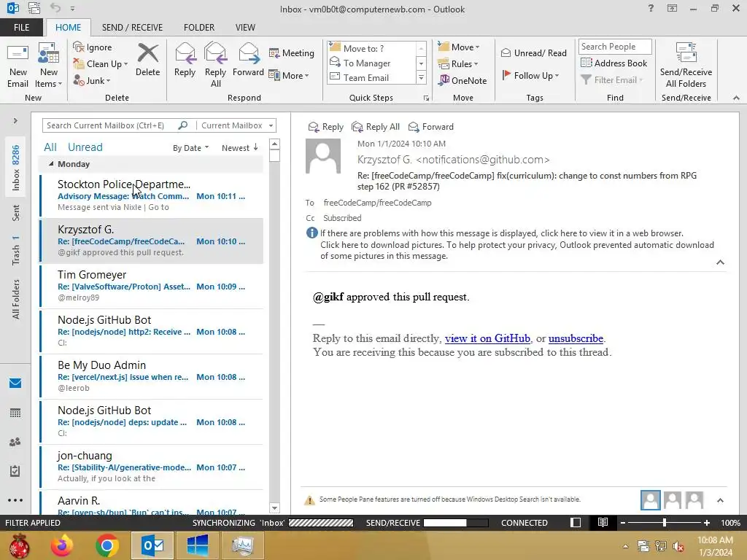Click the unsubscribe link
Image resolution: width=747 pixels, height=560 pixels.
point(576,338)
